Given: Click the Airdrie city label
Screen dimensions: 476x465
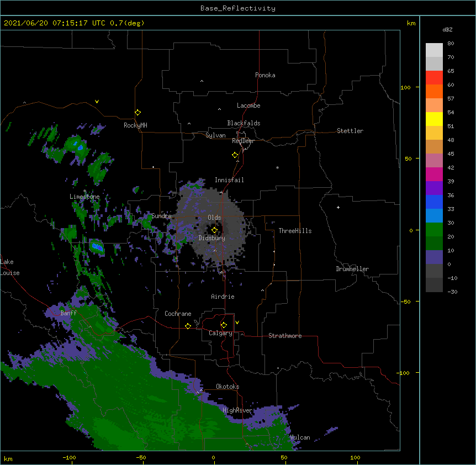Looking at the screenshot, I should pyautogui.click(x=223, y=297).
